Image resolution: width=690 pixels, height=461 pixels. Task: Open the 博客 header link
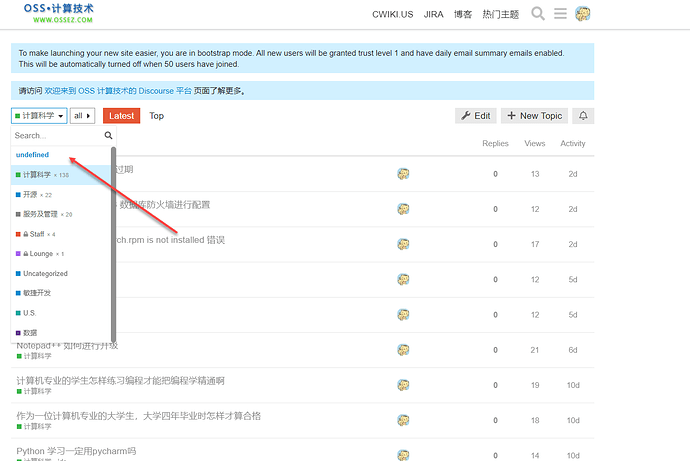(463, 15)
